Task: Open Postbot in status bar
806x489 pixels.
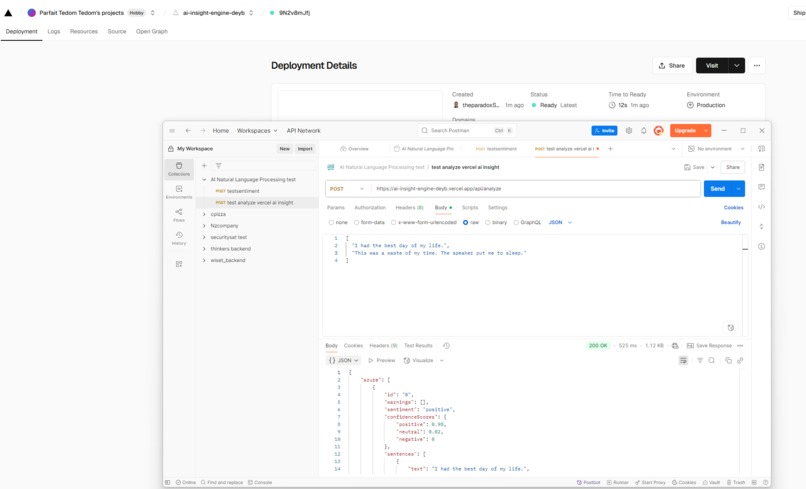Action: pos(589,482)
